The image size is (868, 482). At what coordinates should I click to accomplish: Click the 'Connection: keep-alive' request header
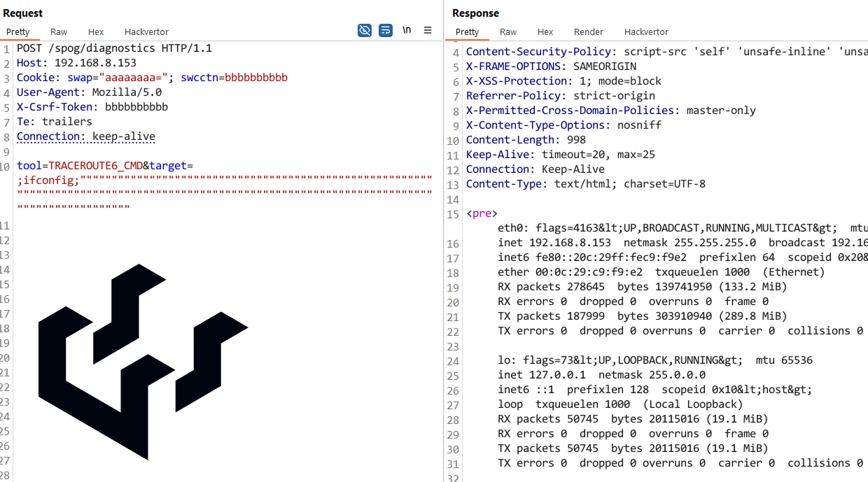tap(86, 136)
